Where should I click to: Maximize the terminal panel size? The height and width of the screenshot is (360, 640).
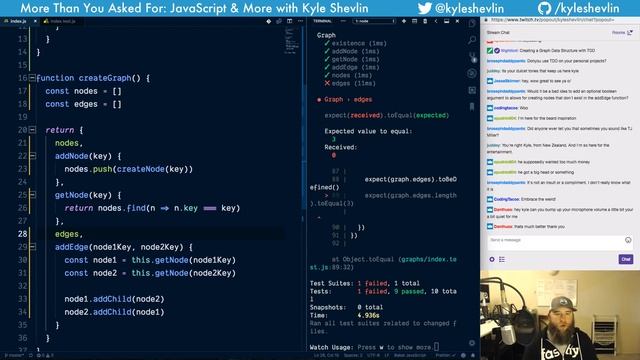point(447,21)
